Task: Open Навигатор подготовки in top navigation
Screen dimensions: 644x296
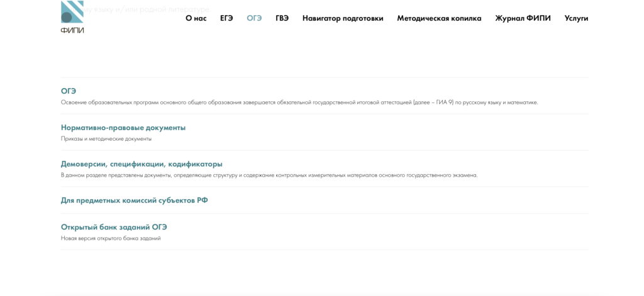Action: [343, 18]
